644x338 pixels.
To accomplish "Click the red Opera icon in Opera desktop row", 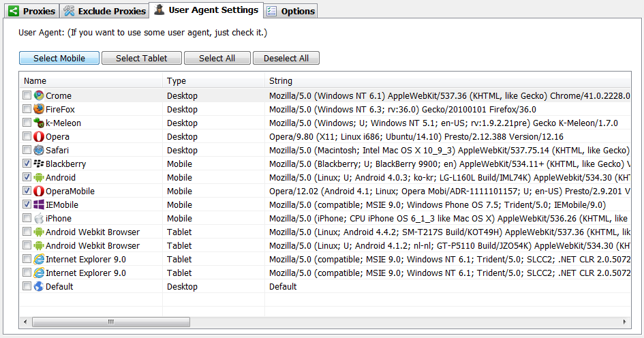I will coord(39,136).
